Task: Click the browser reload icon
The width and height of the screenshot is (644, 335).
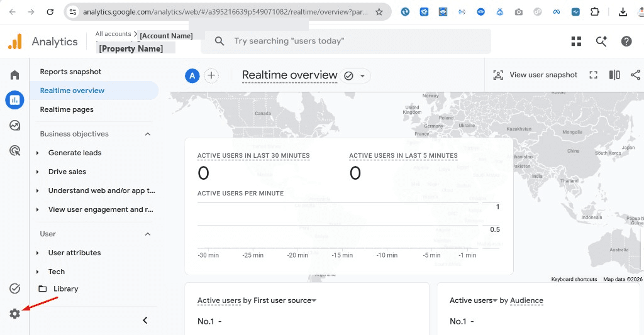Action: click(50, 12)
